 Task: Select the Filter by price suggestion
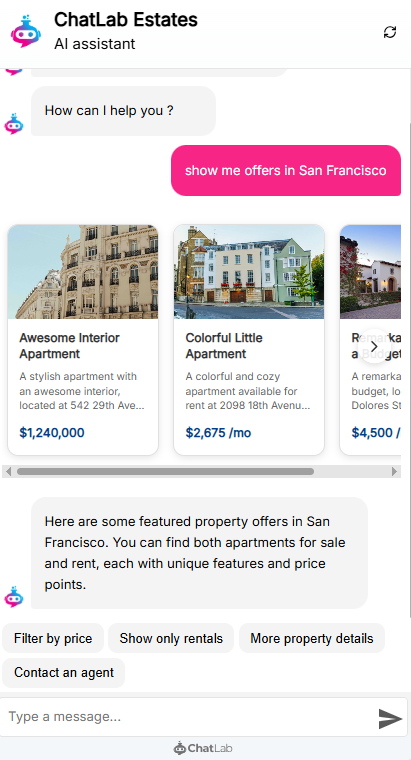pyautogui.click(x=53, y=638)
